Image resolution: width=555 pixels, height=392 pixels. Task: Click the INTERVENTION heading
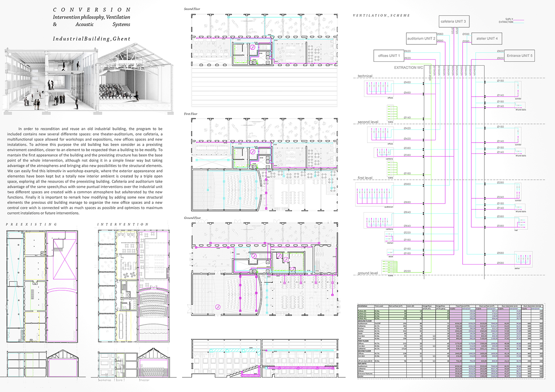coord(123,225)
